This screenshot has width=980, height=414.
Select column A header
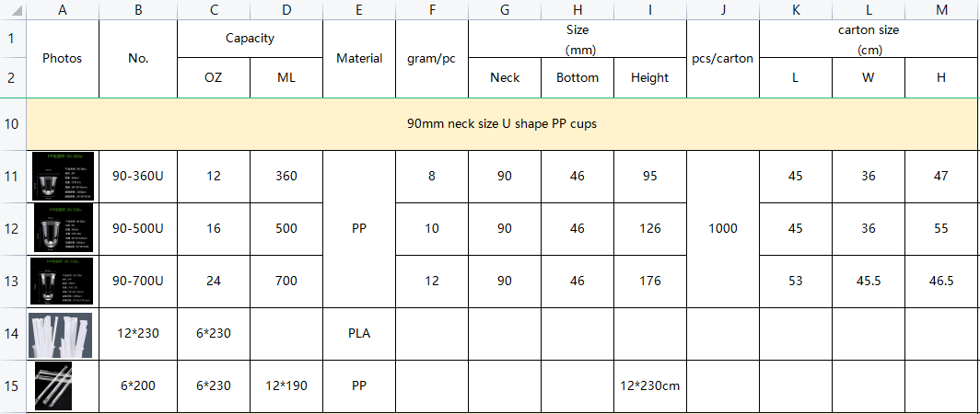pyautogui.click(x=62, y=9)
